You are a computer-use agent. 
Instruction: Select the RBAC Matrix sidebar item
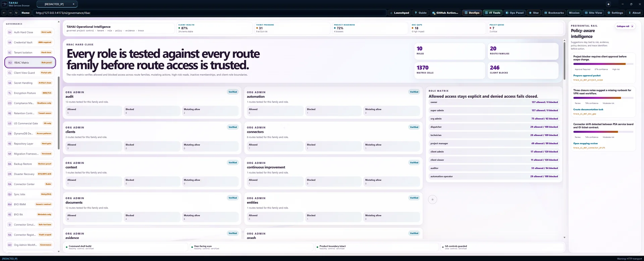pyautogui.click(x=30, y=62)
